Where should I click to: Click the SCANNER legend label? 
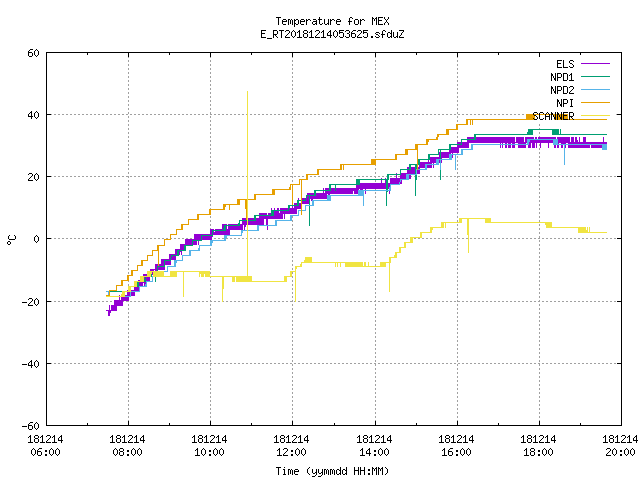pos(553,116)
